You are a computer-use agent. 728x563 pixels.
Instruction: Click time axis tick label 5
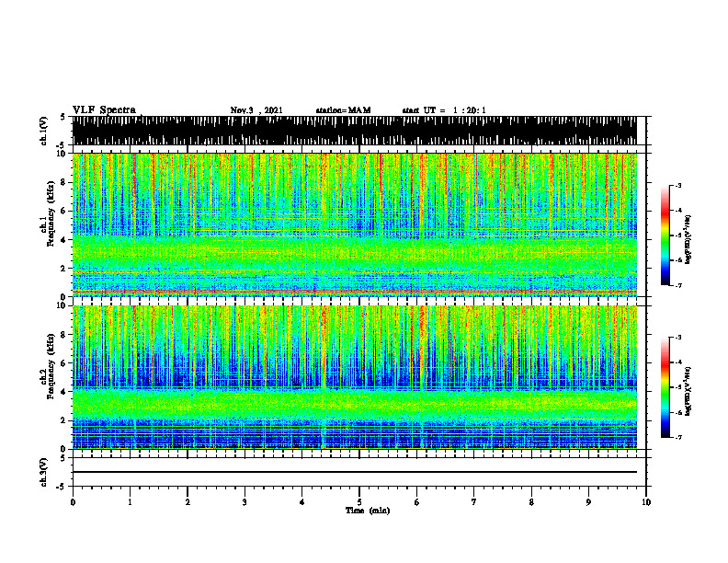point(359,502)
